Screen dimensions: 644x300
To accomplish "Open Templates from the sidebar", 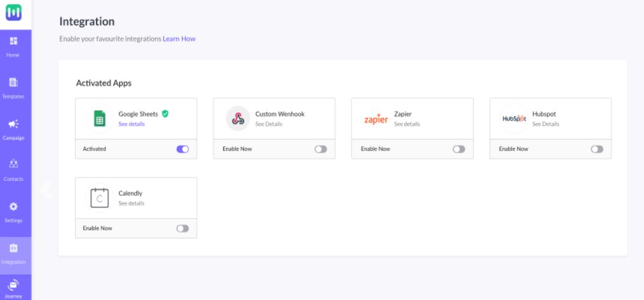I will click(14, 87).
